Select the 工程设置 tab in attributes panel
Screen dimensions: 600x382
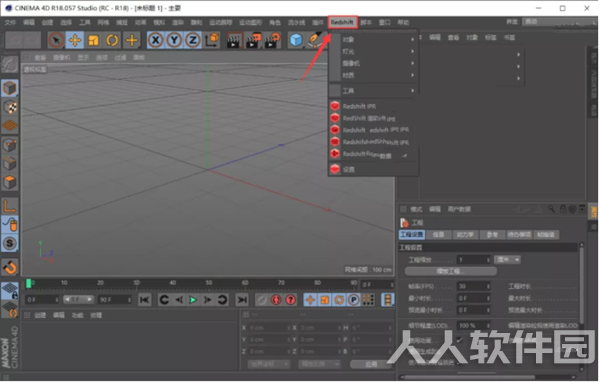(x=412, y=235)
